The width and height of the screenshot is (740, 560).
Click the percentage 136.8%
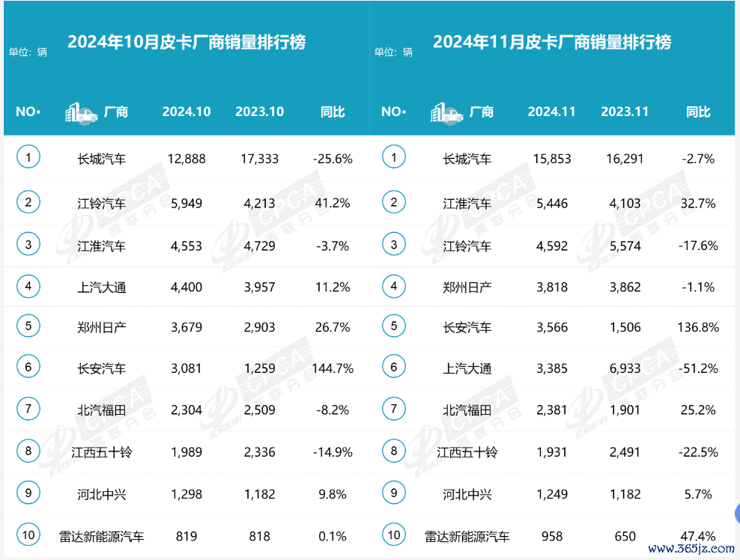tap(698, 327)
